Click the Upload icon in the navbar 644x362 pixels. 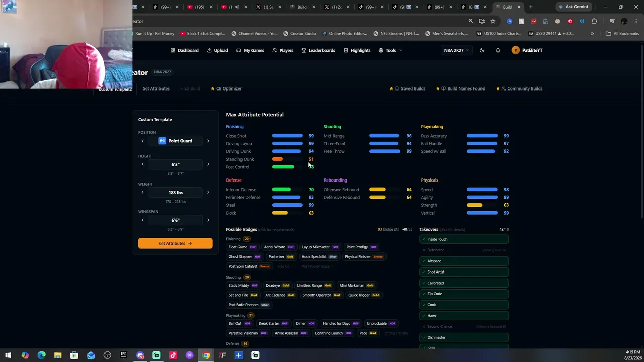209,50
